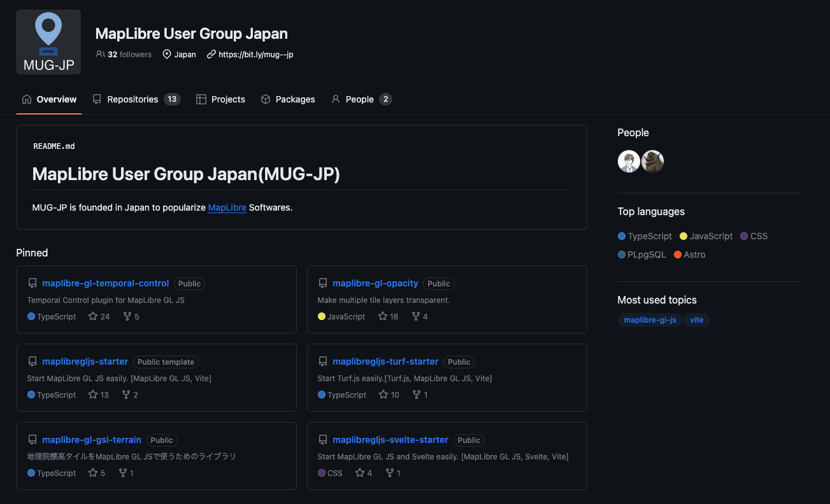View 1 fork of maplibre-gl-gsi-terrain
The width and height of the screenshot is (830, 504).
(126, 473)
